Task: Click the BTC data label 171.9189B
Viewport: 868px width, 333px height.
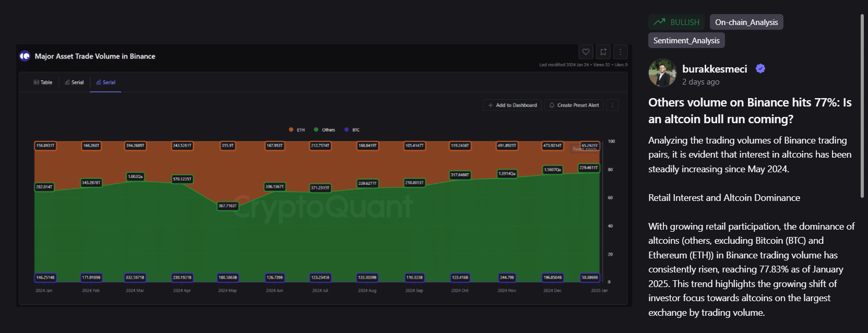Action: 91,278
